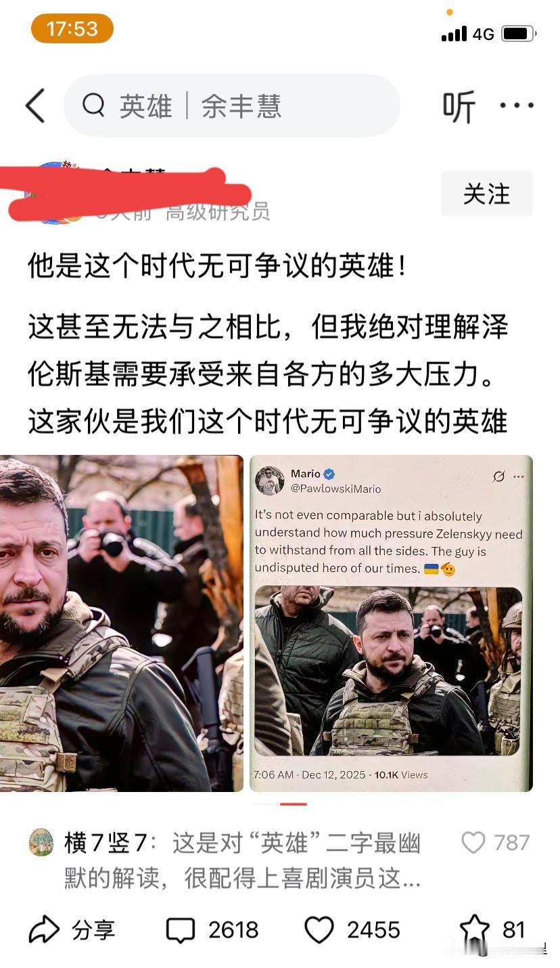Click the 关注 follow button
Screen dimensions: 560x968
tap(487, 194)
